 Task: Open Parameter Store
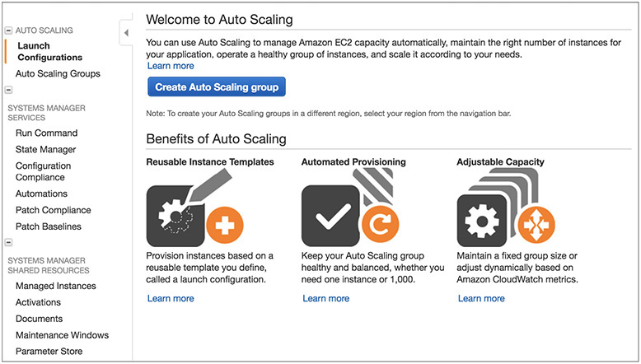coord(49,352)
